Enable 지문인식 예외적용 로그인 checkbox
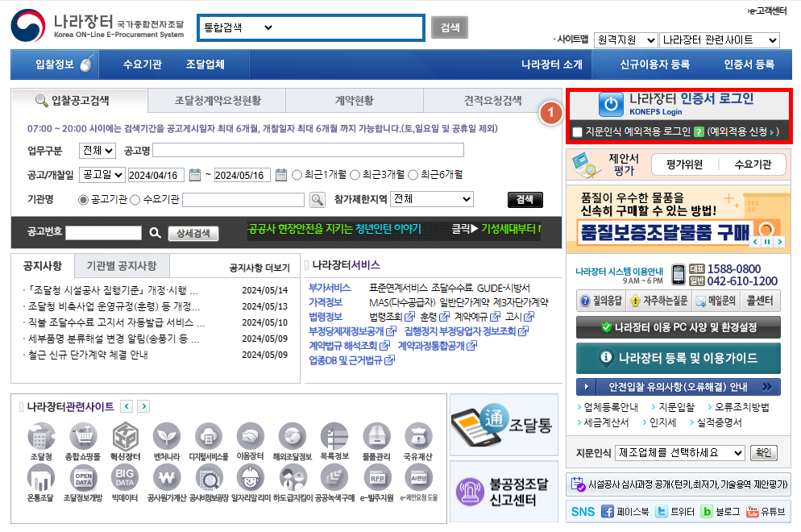Screen dimensions: 801x532 [578, 133]
